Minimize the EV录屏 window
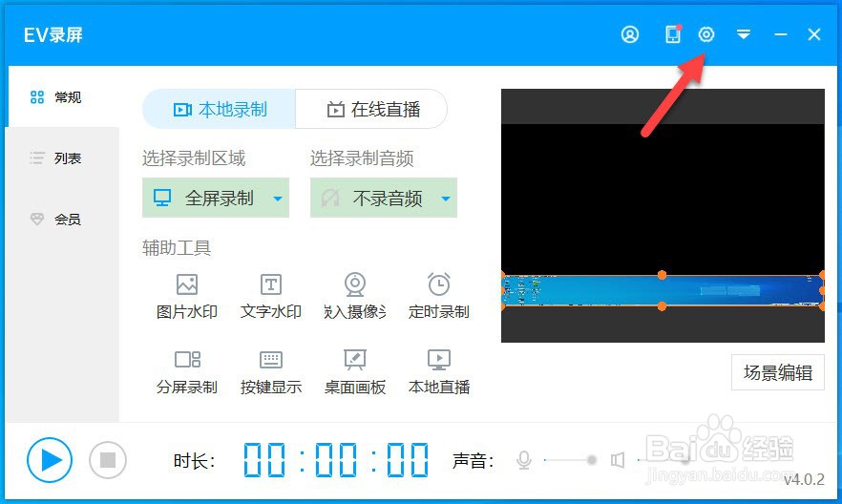Image resolution: width=842 pixels, height=504 pixels. [x=781, y=35]
